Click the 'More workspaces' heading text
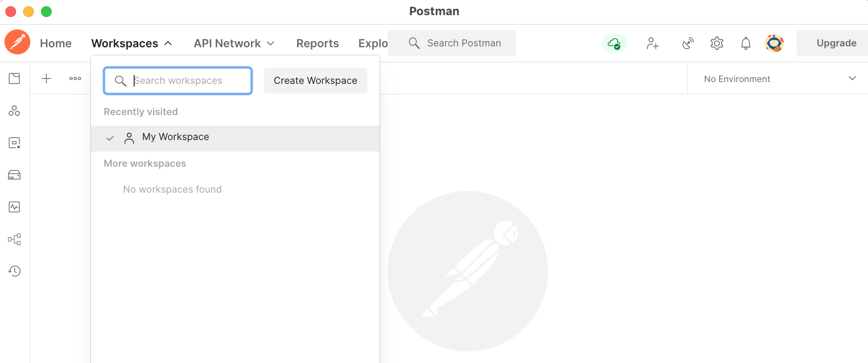Image resolution: width=868 pixels, height=363 pixels. (x=145, y=164)
